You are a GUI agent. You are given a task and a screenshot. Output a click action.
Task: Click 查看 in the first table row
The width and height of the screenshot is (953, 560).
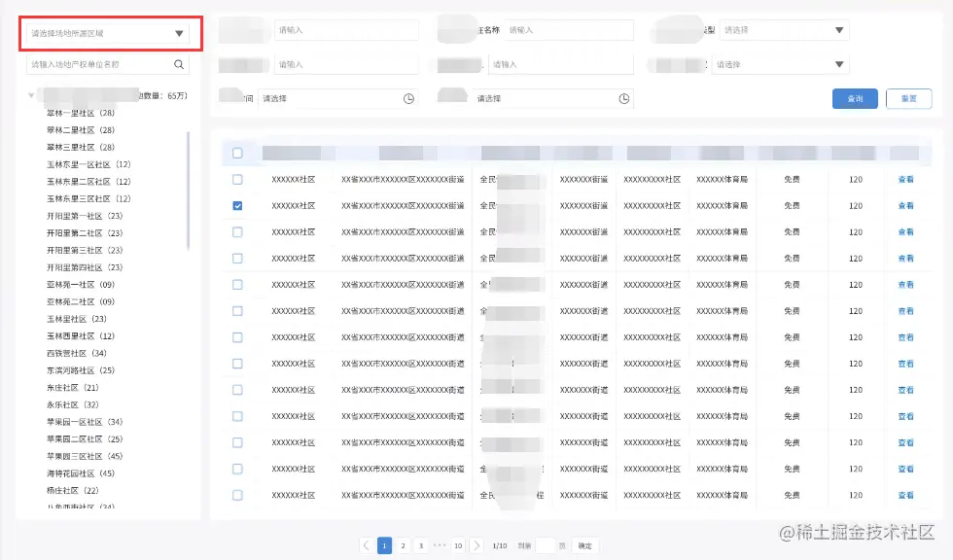pyautogui.click(x=905, y=179)
